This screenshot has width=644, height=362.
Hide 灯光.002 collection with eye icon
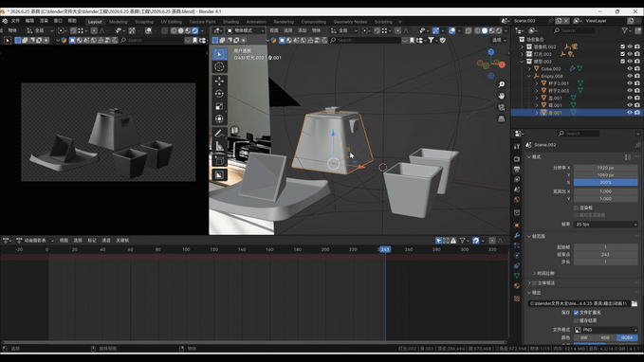click(630, 54)
